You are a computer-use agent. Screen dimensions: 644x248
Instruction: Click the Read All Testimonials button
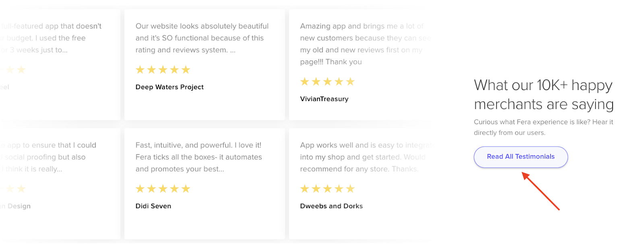click(520, 157)
